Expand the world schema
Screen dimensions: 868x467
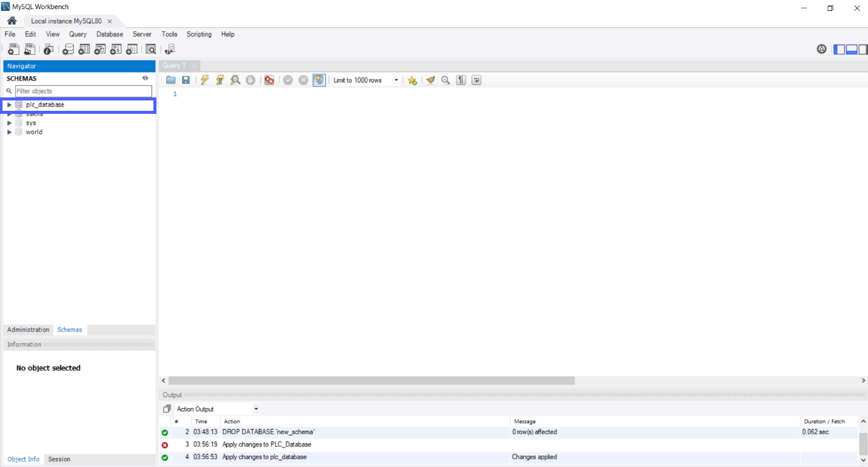point(9,132)
